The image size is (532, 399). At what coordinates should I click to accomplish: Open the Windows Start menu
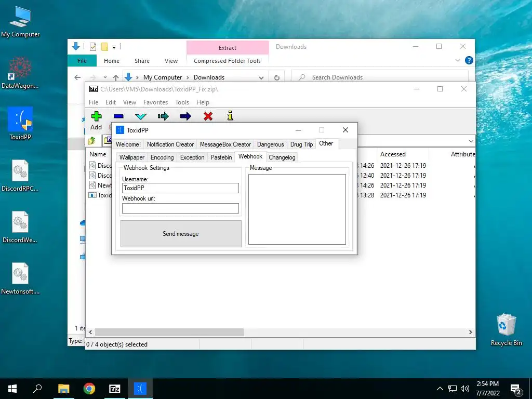pos(12,389)
